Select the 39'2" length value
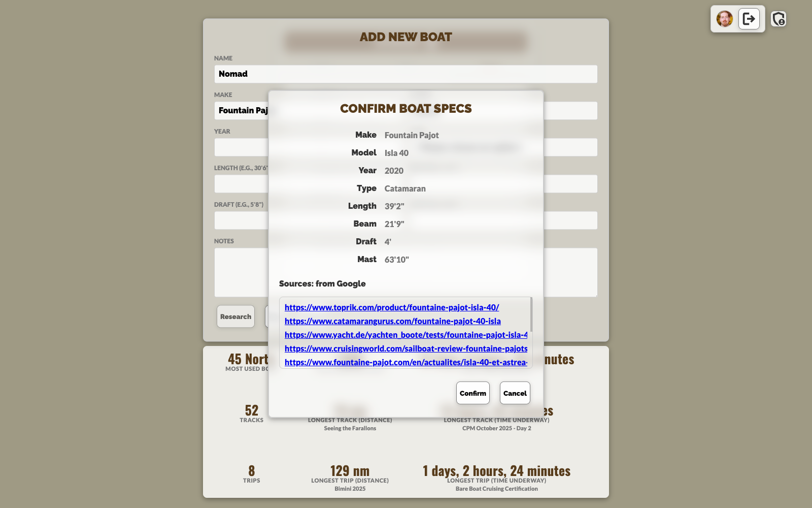Screen dimensions: 812x508 tap(394, 206)
